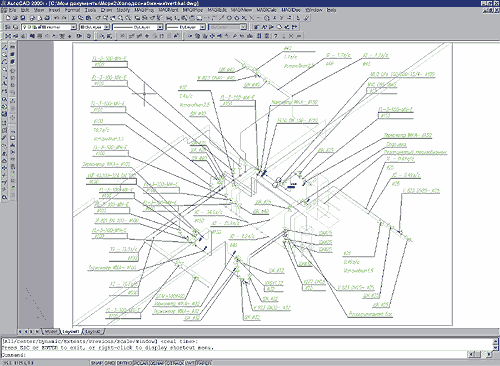Switch to the Layout2 tab

(x=93, y=332)
